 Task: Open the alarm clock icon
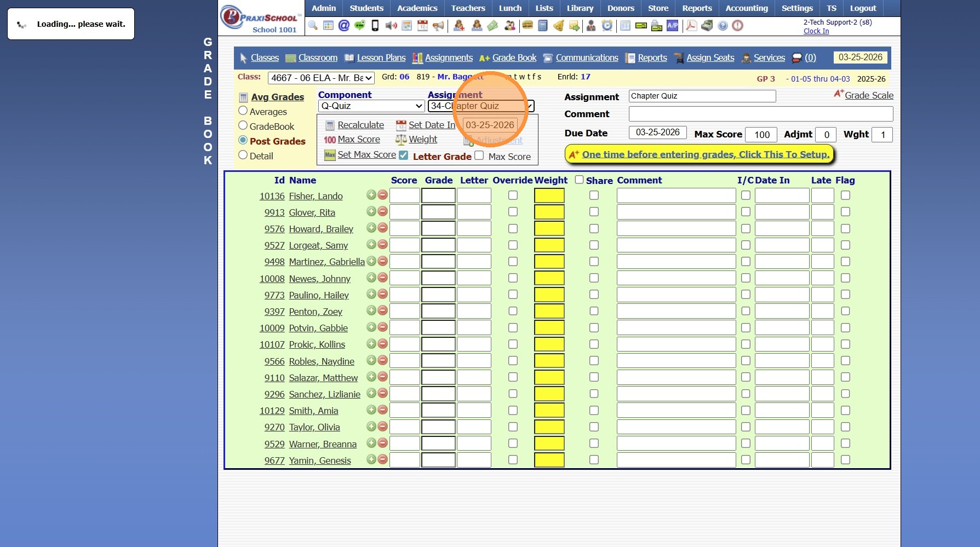pyautogui.click(x=607, y=26)
